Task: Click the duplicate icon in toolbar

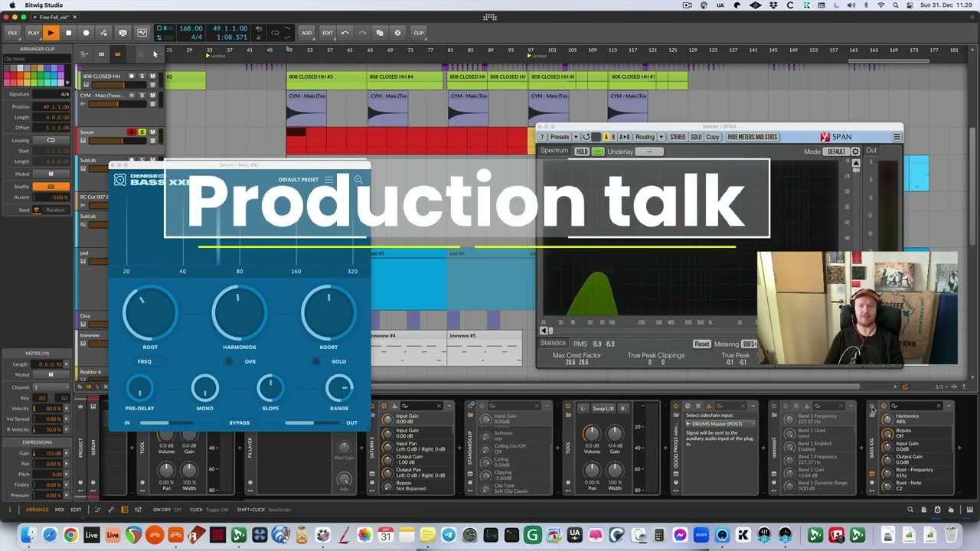Action: (380, 33)
